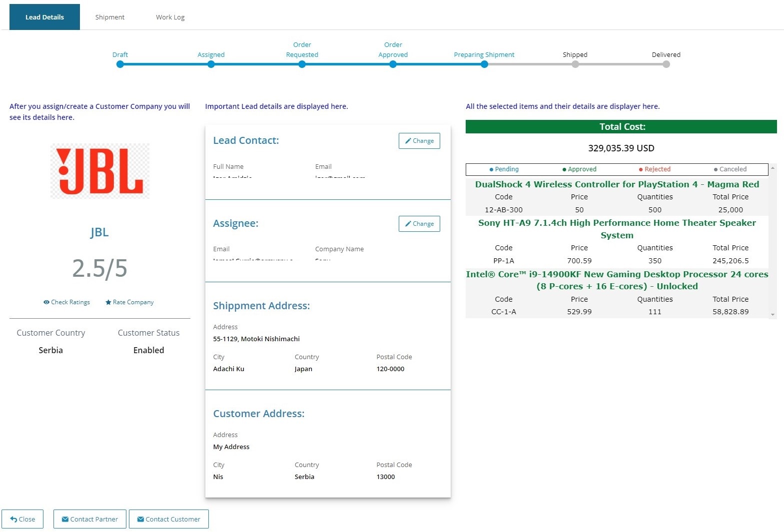Click item code CC-1-A

click(x=504, y=312)
